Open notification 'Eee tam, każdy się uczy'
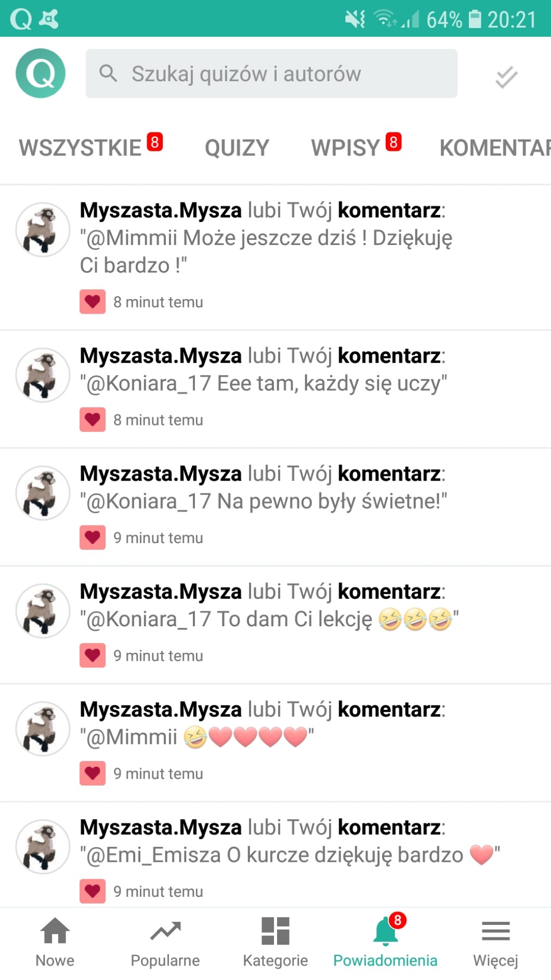Image resolution: width=551 pixels, height=980 pixels. tap(275, 389)
